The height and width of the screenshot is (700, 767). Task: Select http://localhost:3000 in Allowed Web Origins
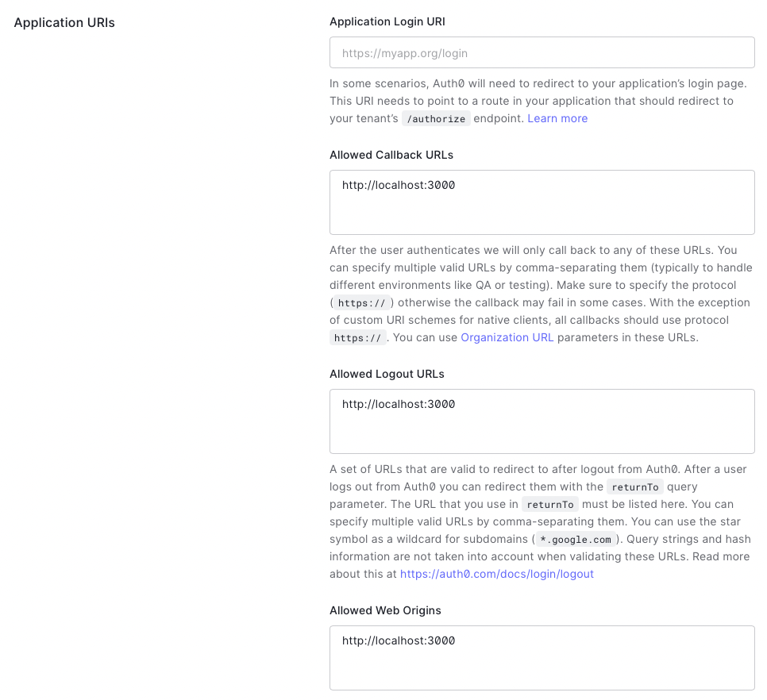click(398, 640)
